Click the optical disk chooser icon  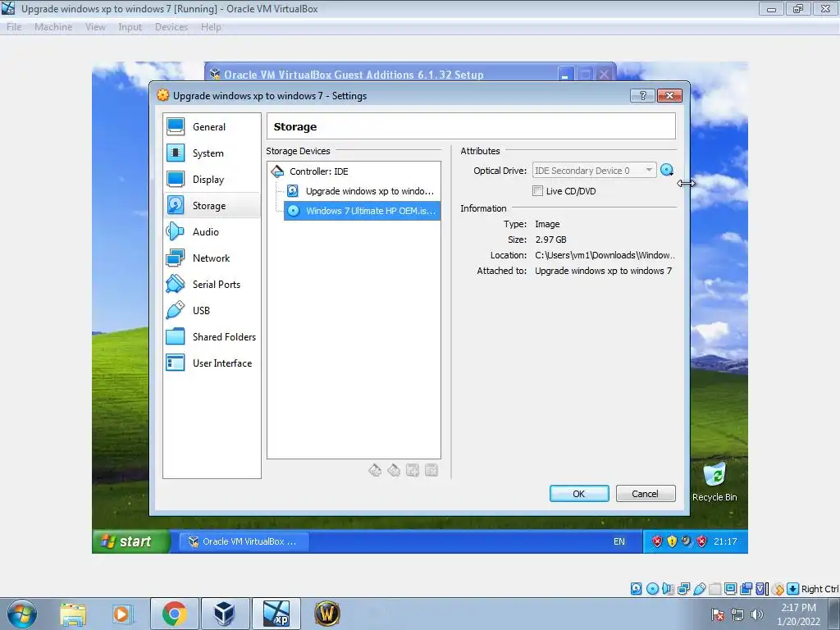pyautogui.click(x=667, y=171)
